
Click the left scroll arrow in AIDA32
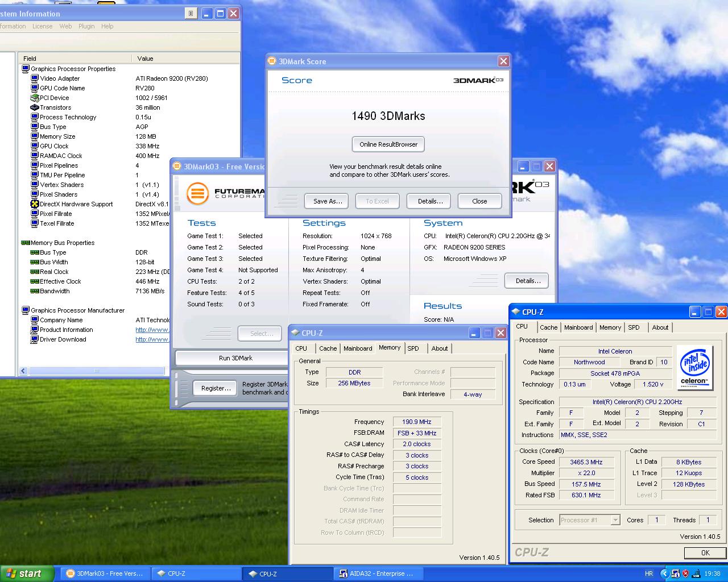point(23,371)
